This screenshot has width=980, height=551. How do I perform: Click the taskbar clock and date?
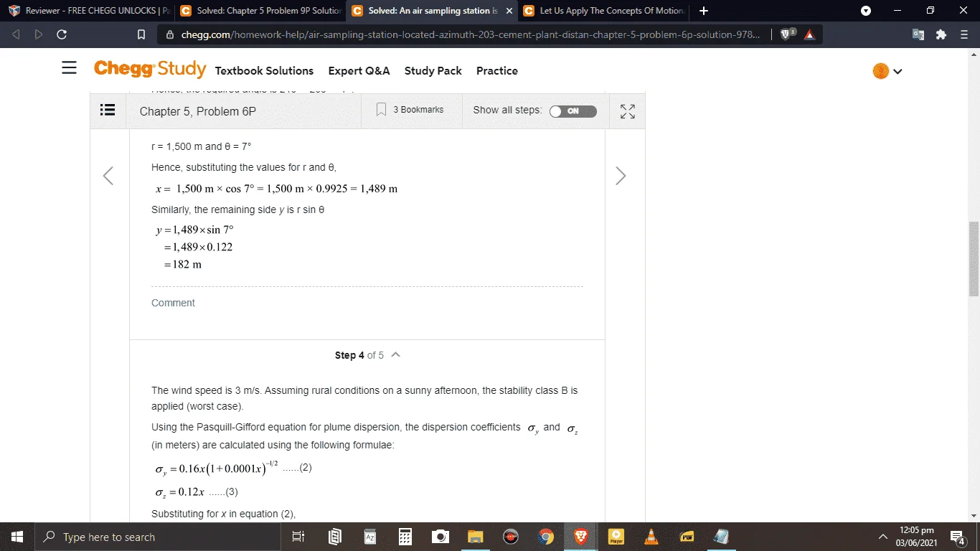[916, 537]
